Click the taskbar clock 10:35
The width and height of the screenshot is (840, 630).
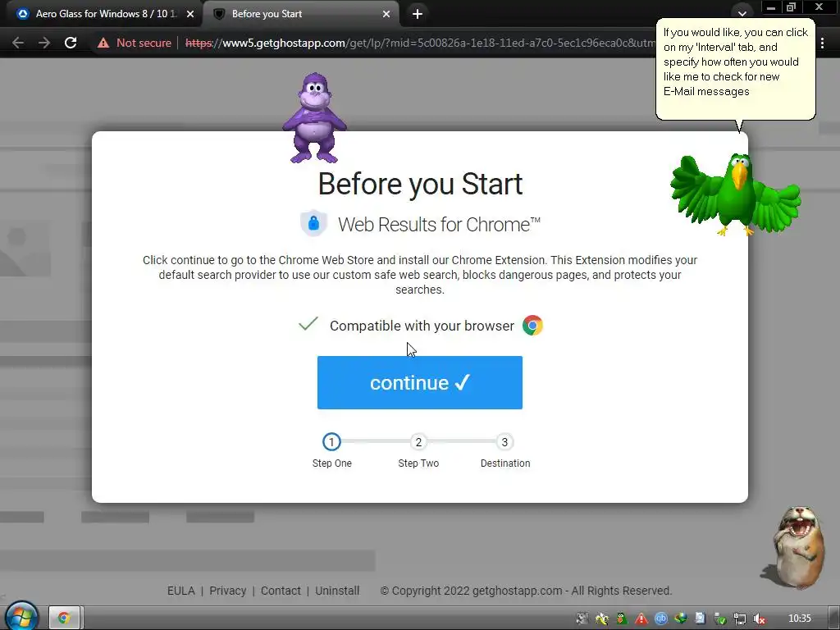tap(800, 619)
